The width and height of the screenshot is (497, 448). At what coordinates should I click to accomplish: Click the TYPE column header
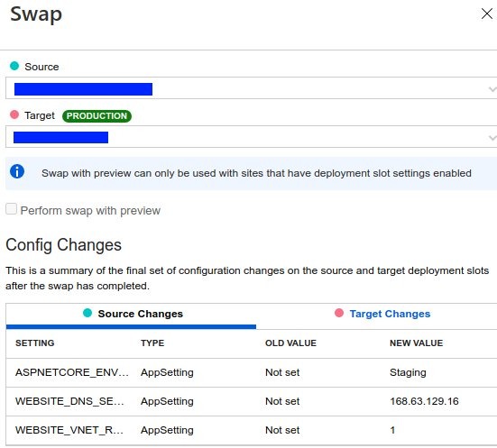coord(152,343)
